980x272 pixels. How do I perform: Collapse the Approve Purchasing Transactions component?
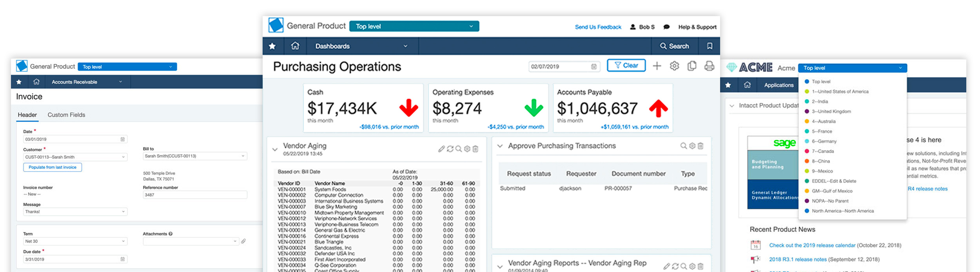[x=500, y=146]
